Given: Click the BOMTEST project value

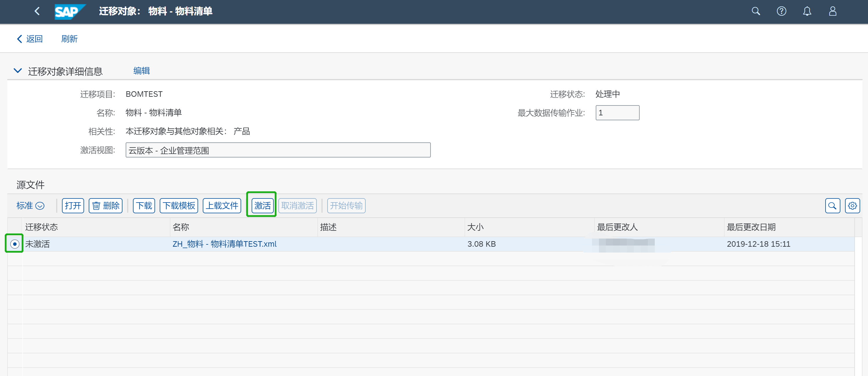Looking at the screenshot, I should point(144,94).
